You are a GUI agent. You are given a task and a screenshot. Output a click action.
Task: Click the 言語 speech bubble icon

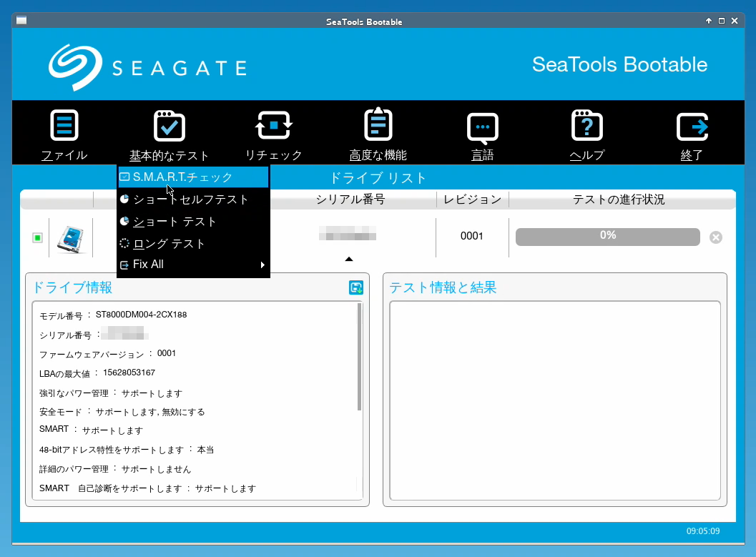coord(483,128)
